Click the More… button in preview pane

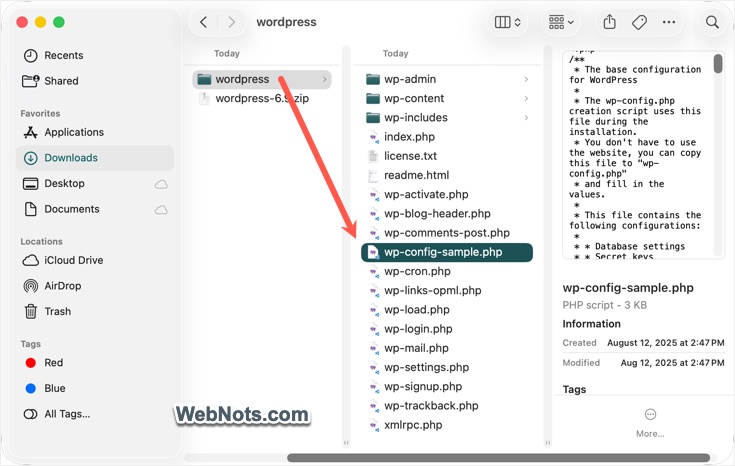(x=650, y=422)
